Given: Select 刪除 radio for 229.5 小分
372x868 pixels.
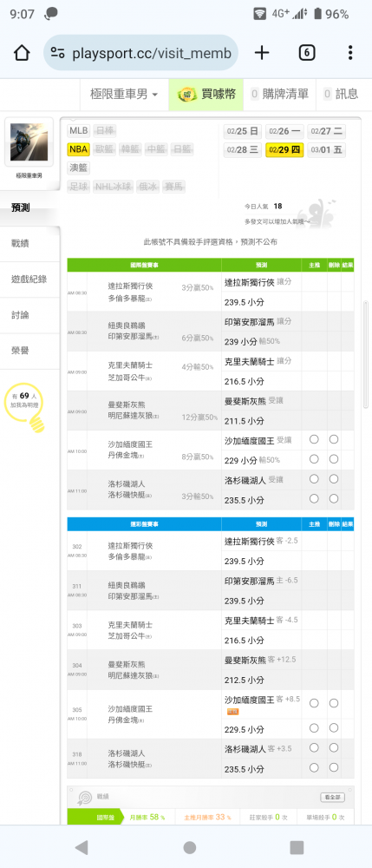Looking at the screenshot, I should click(x=334, y=728).
